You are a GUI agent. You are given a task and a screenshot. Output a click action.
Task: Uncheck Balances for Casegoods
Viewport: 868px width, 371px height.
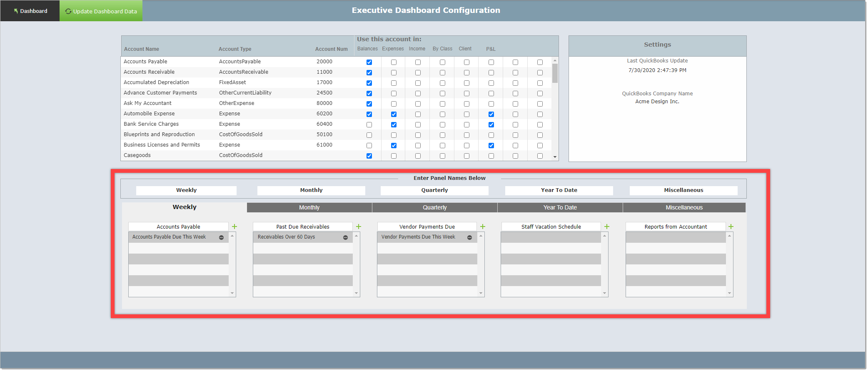pos(369,156)
